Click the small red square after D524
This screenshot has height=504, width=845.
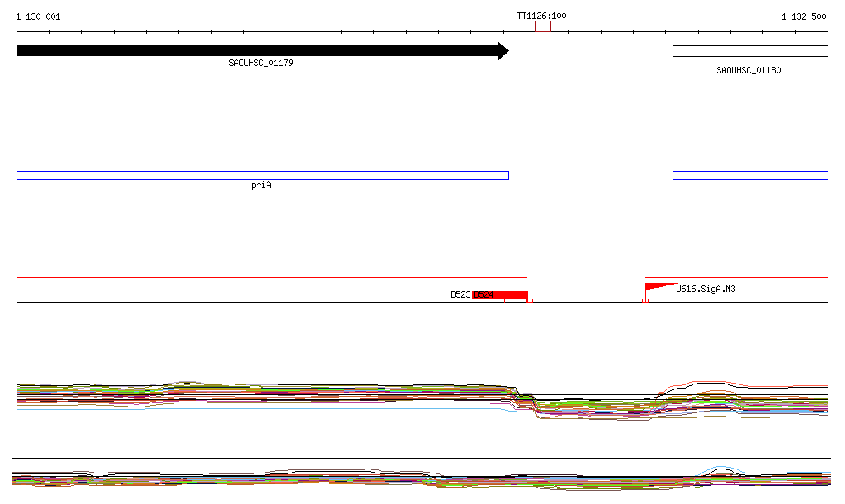[x=530, y=300]
